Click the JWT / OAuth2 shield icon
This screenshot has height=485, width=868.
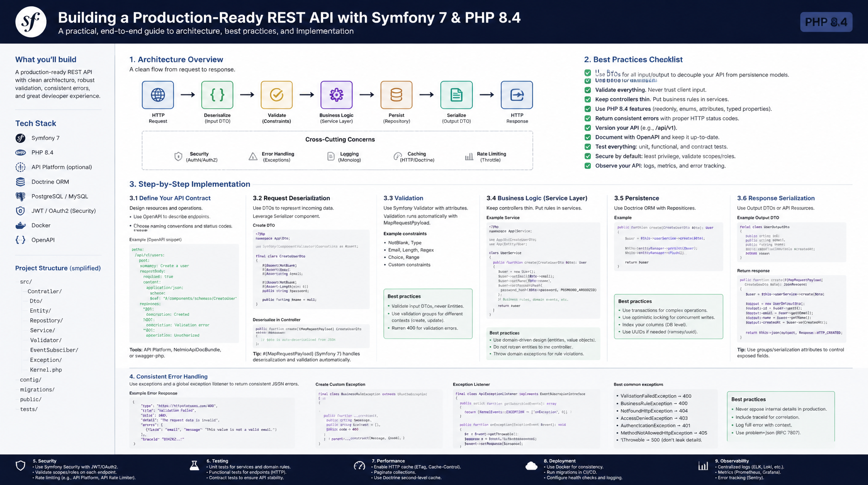tap(20, 211)
